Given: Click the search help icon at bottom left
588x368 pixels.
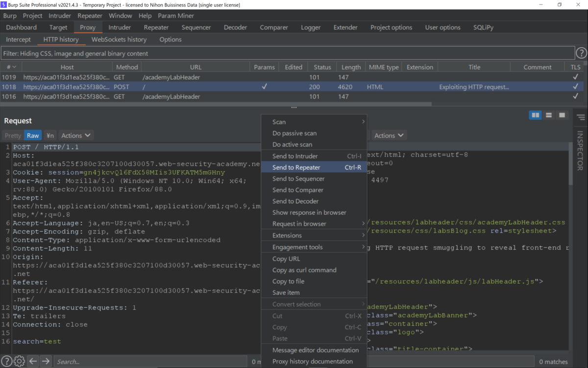Looking at the screenshot, I should (6, 362).
